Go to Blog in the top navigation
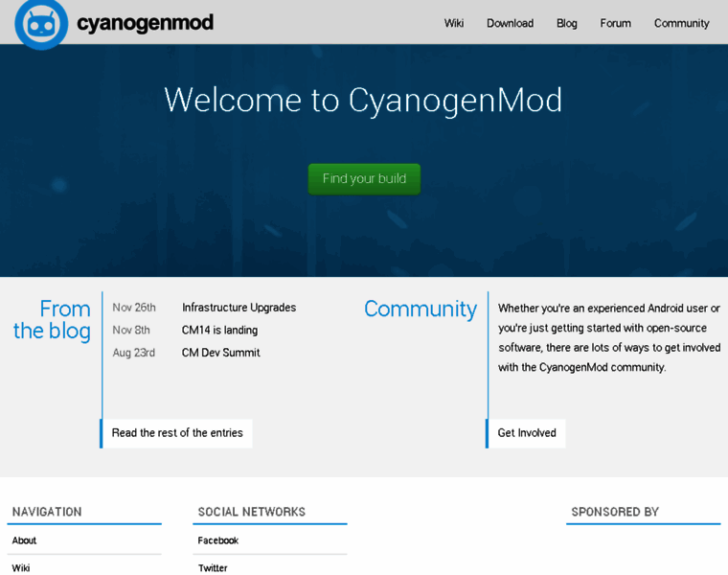Viewport: 728px width, 575px height. (x=566, y=23)
